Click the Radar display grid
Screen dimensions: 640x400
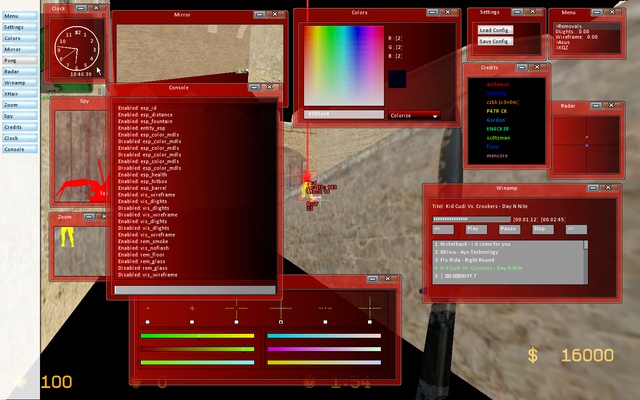(x=586, y=145)
